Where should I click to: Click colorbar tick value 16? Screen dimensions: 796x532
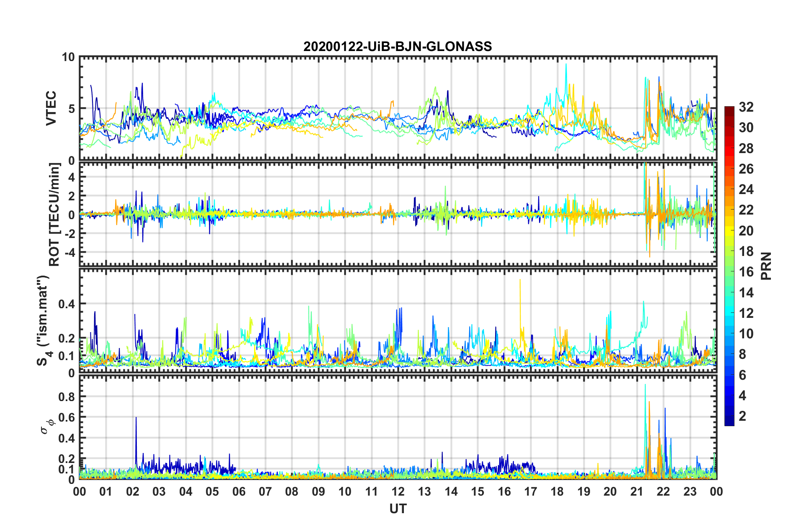[x=746, y=272]
